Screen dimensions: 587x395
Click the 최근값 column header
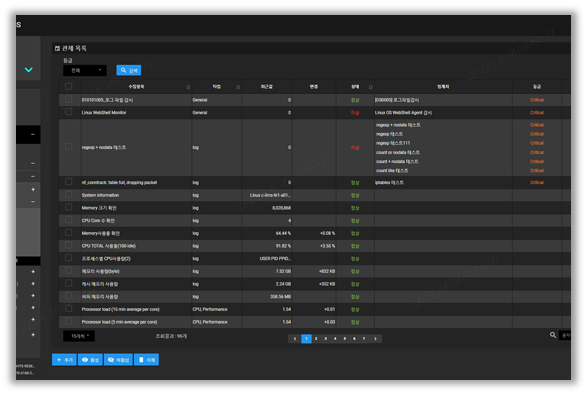click(267, 87)
